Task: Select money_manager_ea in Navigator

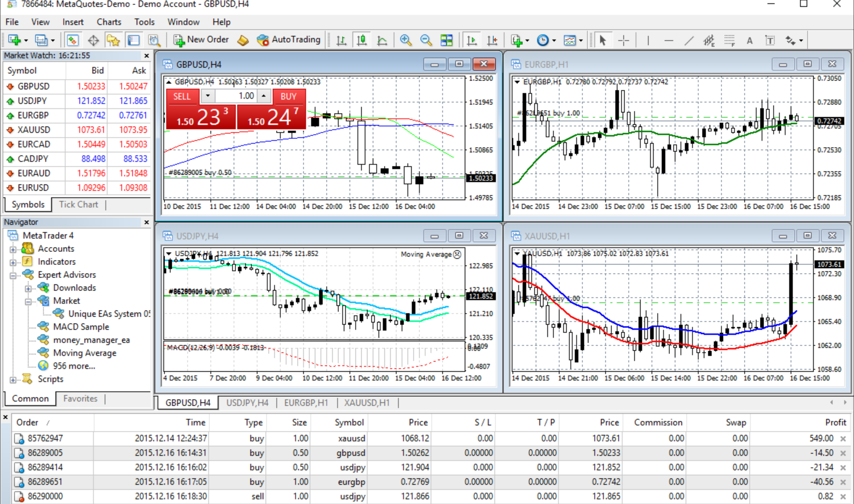Action: [91, 340]
